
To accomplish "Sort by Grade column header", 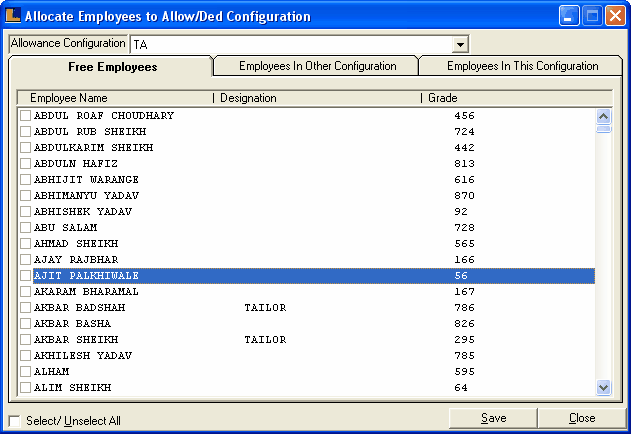I will pyautogui.click(x=442, y=98).
